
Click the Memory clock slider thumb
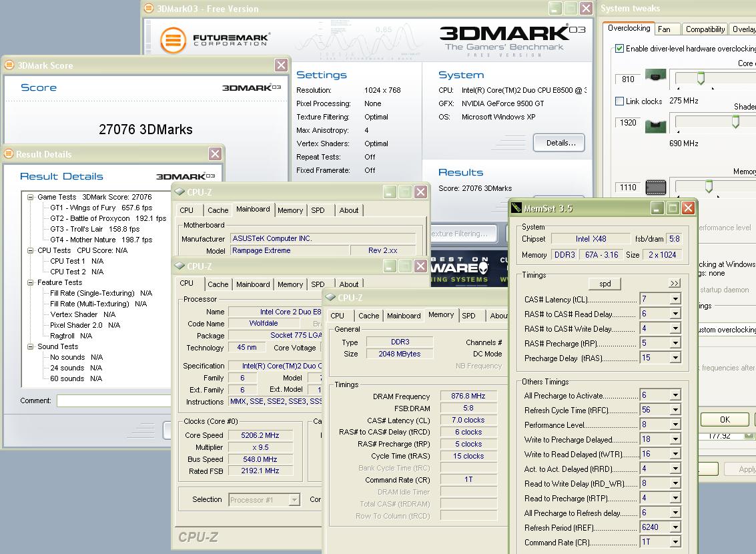click(709, 186)
